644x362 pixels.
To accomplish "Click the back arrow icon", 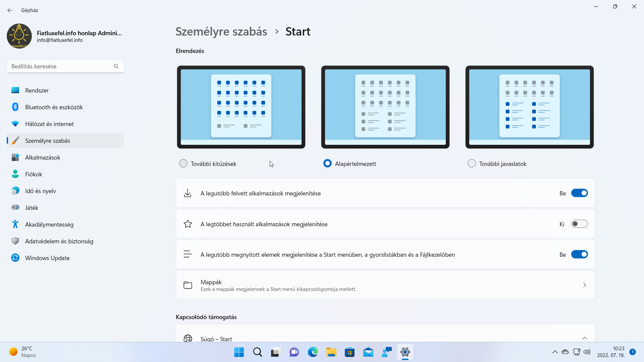I will pyautogui.click(x=10, y=10).
